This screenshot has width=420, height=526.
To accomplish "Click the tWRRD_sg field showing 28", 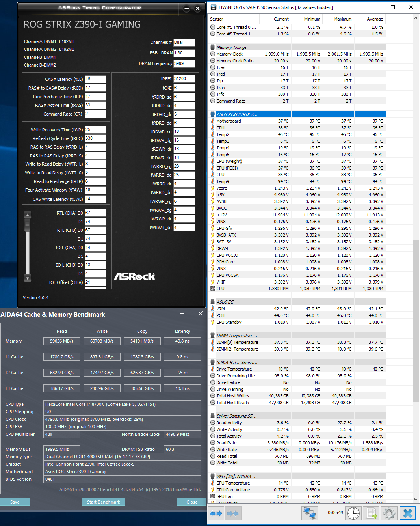I will pos(184,166).
